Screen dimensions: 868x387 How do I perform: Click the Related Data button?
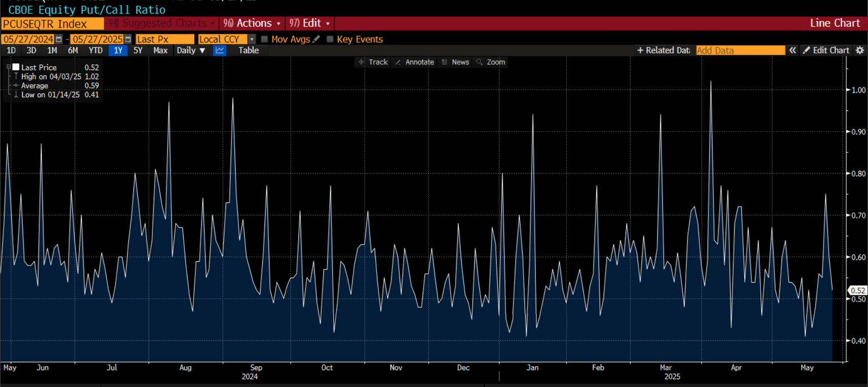click(x=663, y=50)
